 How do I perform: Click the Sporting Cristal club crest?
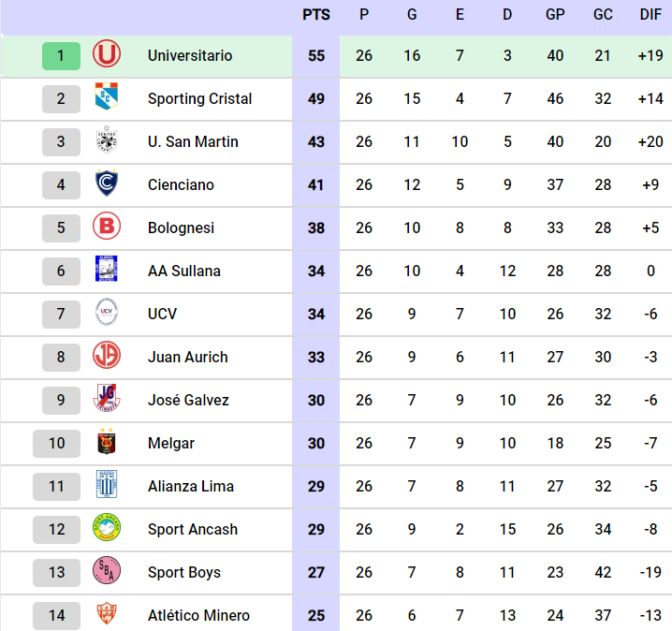click(x=107, y=98)
